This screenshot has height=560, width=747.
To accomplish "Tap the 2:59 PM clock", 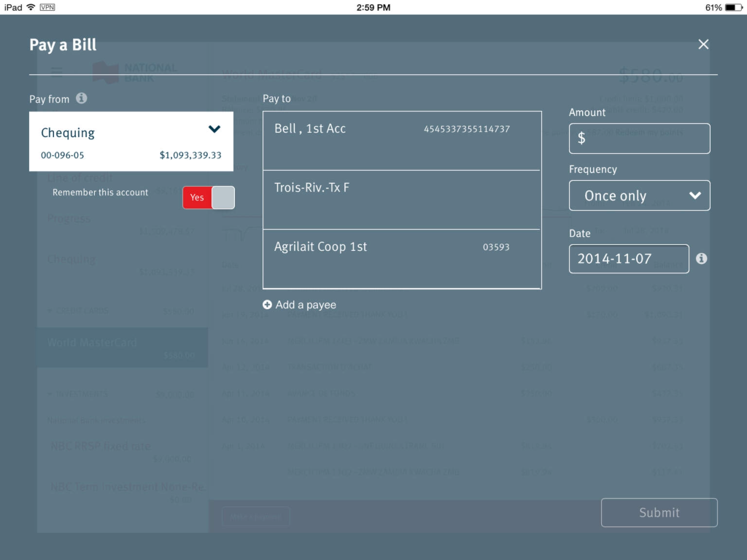I will (x=373, y=7).
